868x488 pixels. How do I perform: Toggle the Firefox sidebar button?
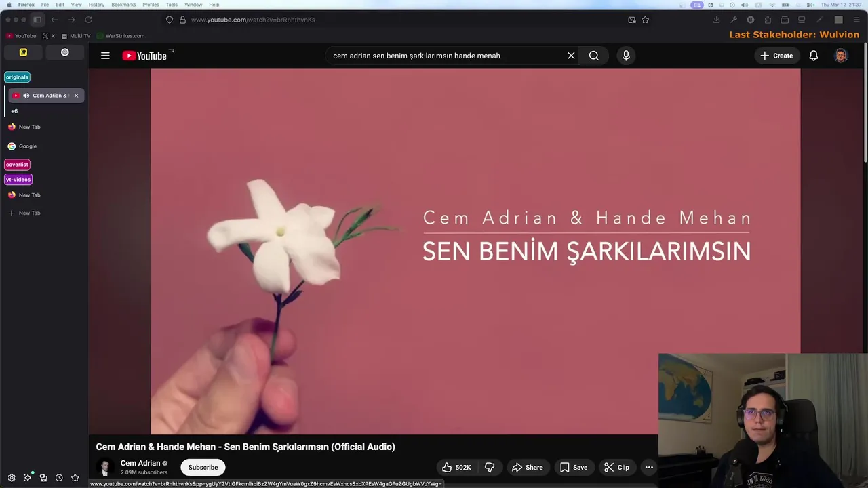[37, 20]
